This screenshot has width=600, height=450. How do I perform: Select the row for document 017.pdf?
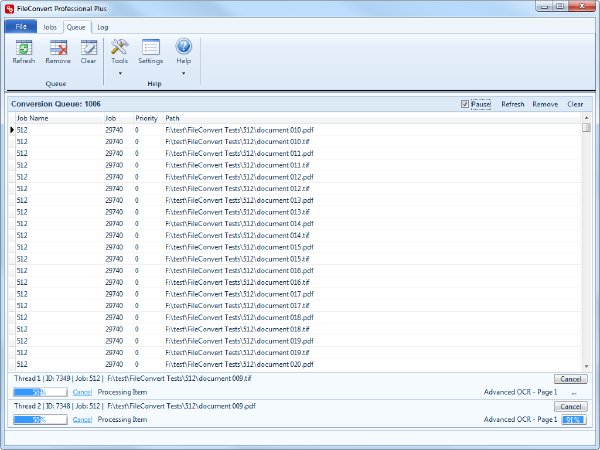(295, 294)
